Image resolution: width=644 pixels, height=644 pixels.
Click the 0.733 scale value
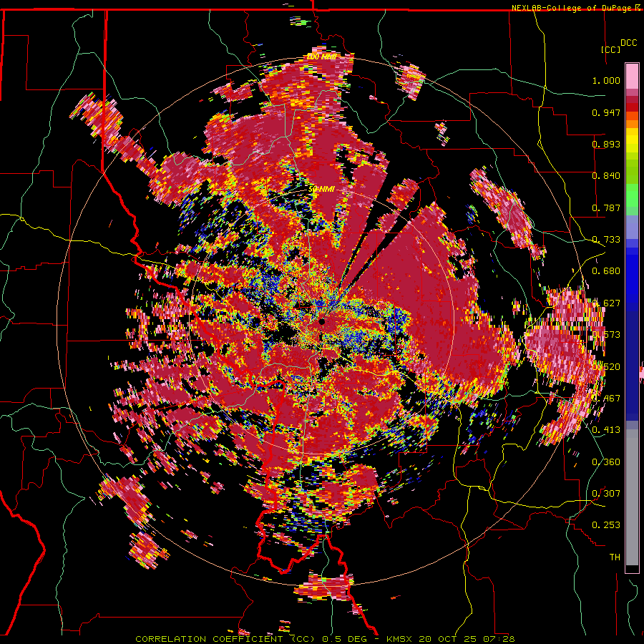pos(606,240)
